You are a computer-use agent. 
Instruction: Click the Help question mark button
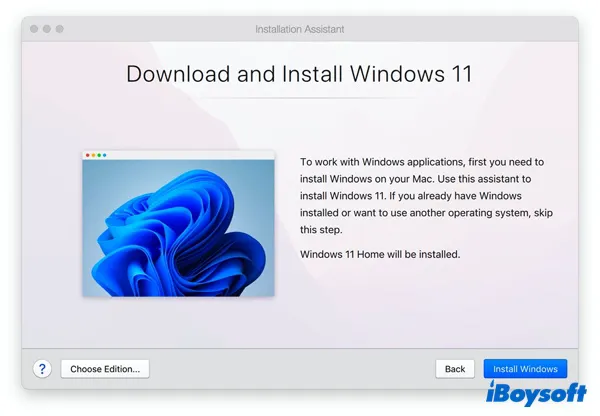[43, 369]
